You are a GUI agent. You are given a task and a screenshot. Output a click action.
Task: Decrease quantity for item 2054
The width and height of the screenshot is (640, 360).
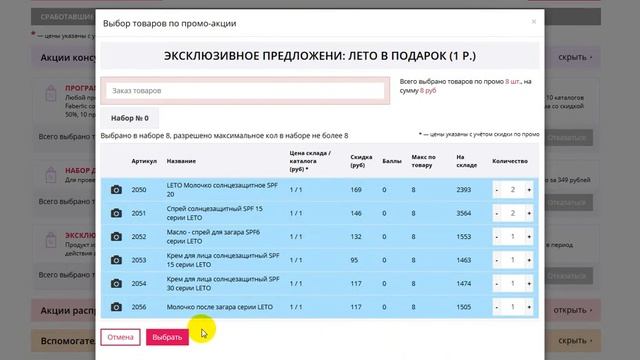pyautogui.click(x=497, y=283)
